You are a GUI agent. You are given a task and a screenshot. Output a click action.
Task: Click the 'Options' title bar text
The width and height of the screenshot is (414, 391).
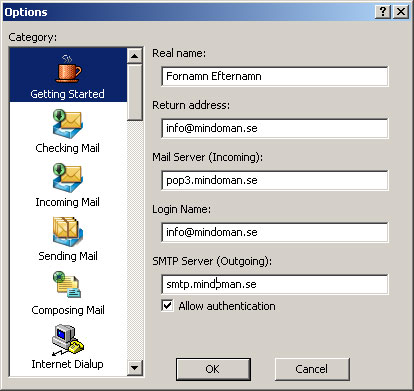(x=26, y=12)
